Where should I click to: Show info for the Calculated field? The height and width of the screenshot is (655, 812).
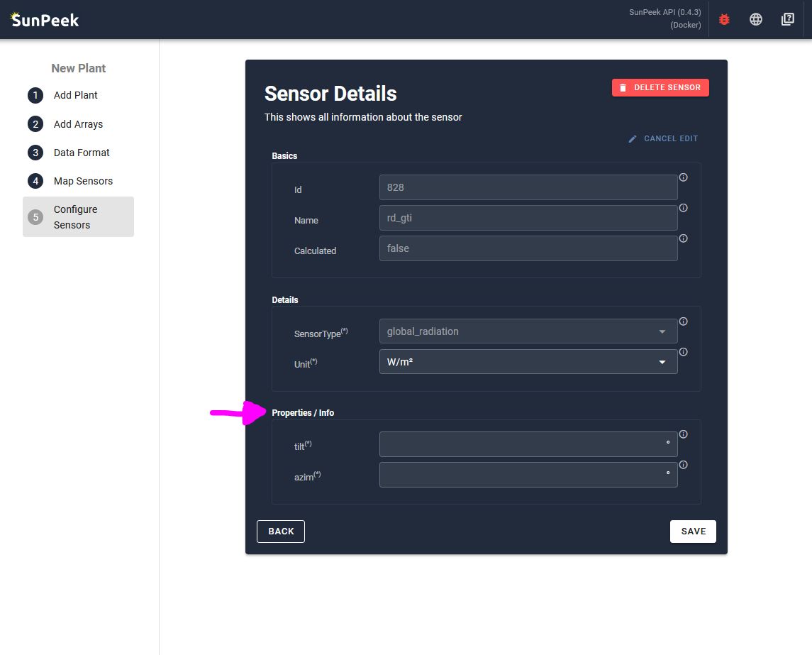coord(683,238)
